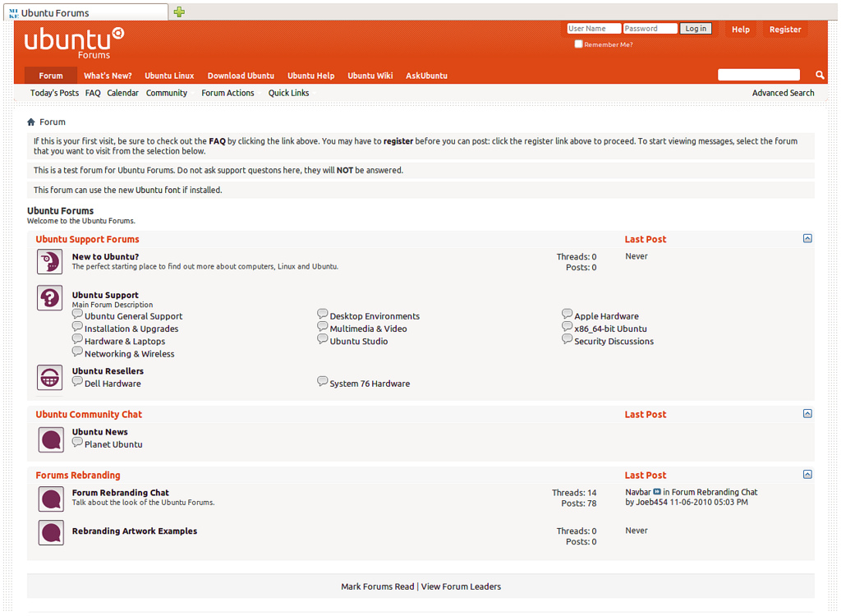This screenshot has height=616, width=841.
Task: Click the Password input field
Action: [x=650, y=29]
